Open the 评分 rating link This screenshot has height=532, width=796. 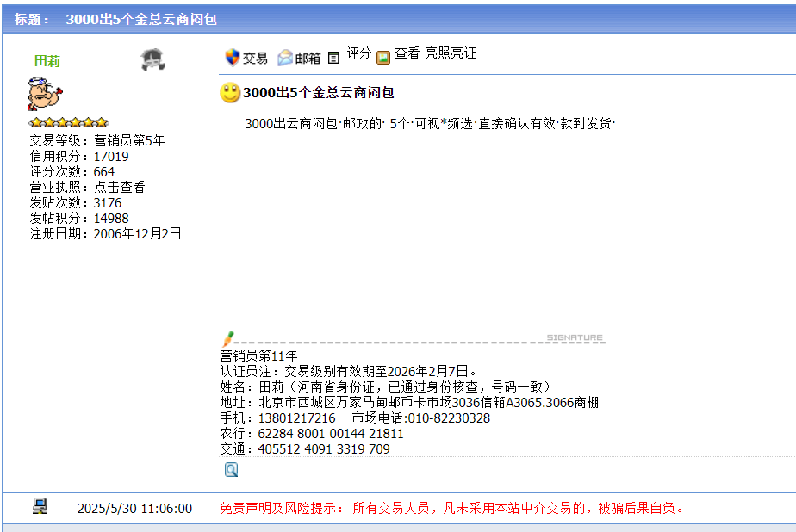[x=359, y=53]
